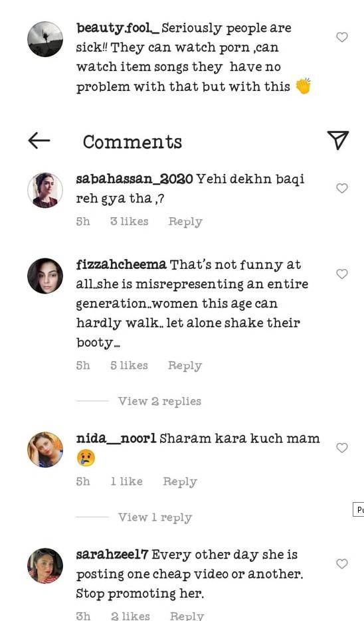Reply to sabahassan_2020's comment
The width and height of the screenshot is (364, 621).
(x=185, y=222)
